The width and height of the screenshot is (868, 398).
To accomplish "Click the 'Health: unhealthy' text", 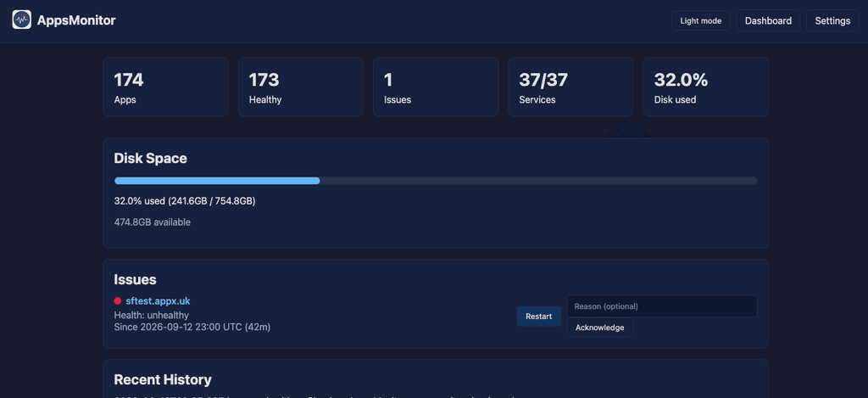I will (x=151, y=316).
